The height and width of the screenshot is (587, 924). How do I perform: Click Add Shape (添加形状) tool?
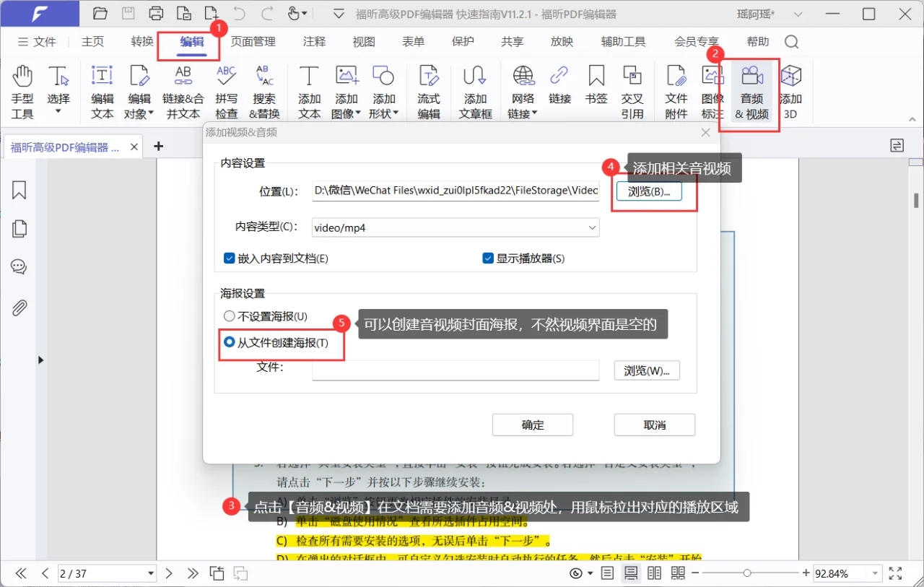point(383,92)
